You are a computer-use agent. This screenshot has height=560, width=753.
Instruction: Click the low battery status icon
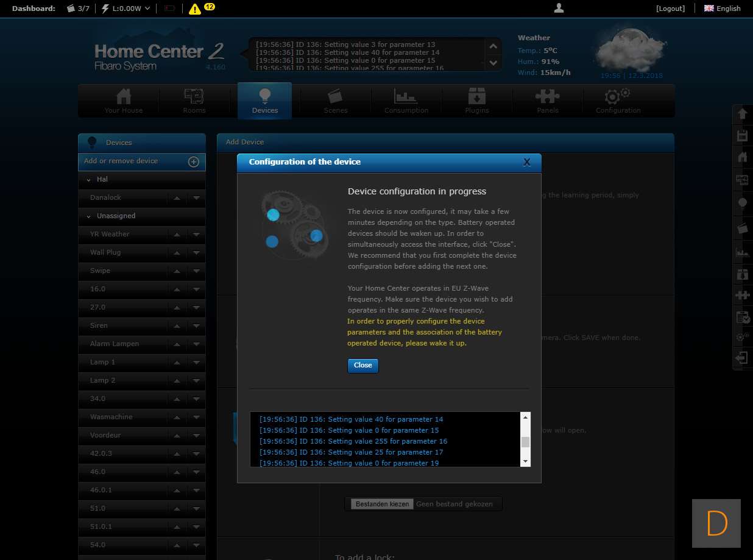point(169,9)
